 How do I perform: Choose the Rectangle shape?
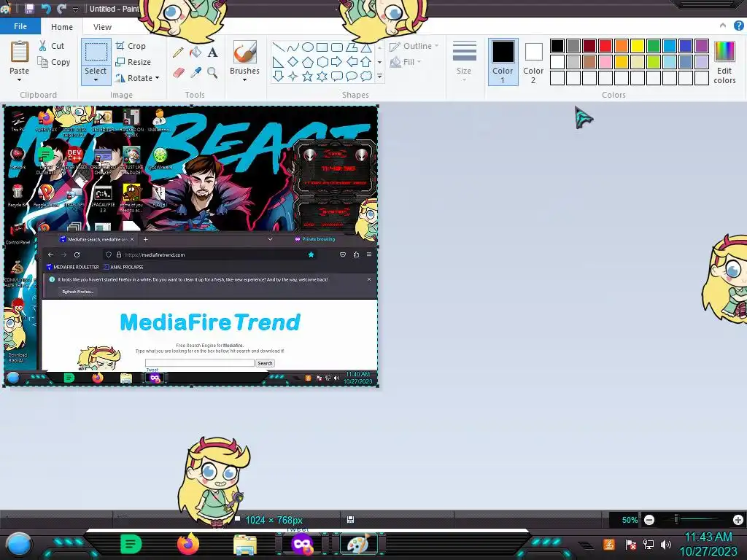[322, 47]
